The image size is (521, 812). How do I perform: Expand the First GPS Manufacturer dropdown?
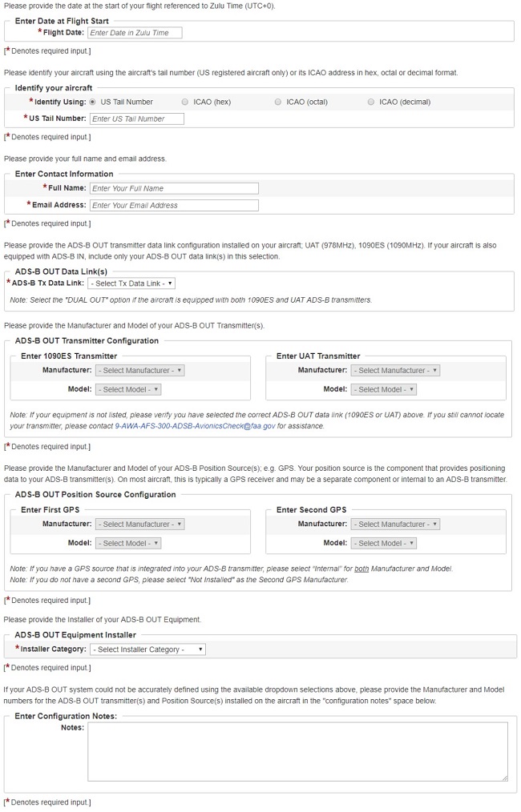click(x=140, y=524)
